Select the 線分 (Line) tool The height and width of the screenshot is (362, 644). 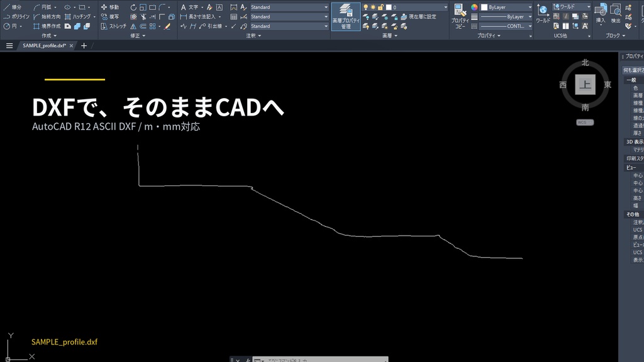[13, 7]
